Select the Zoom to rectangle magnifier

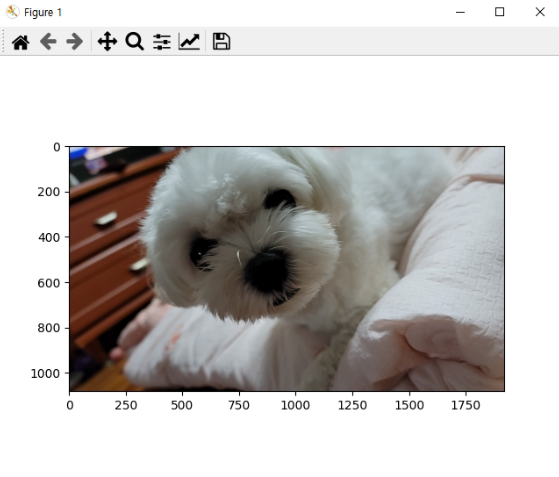tap(134, 41)
